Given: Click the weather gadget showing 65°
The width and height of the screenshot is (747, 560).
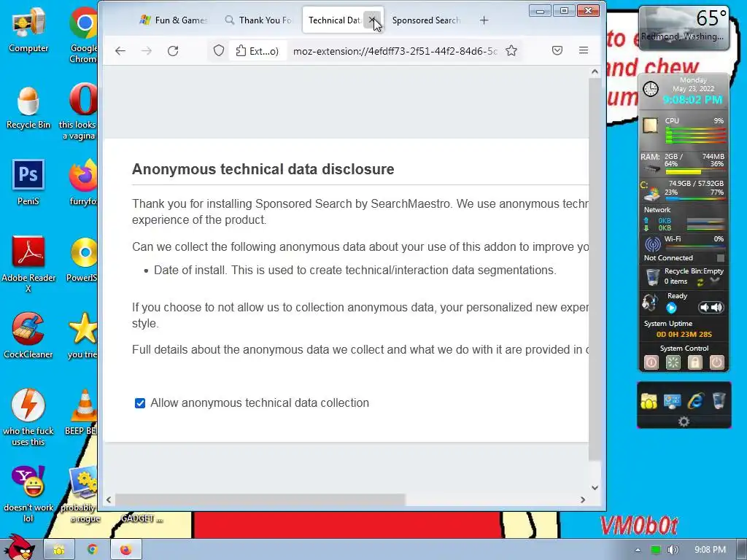Looking at the screenshot, I should (x=684, y=28).
